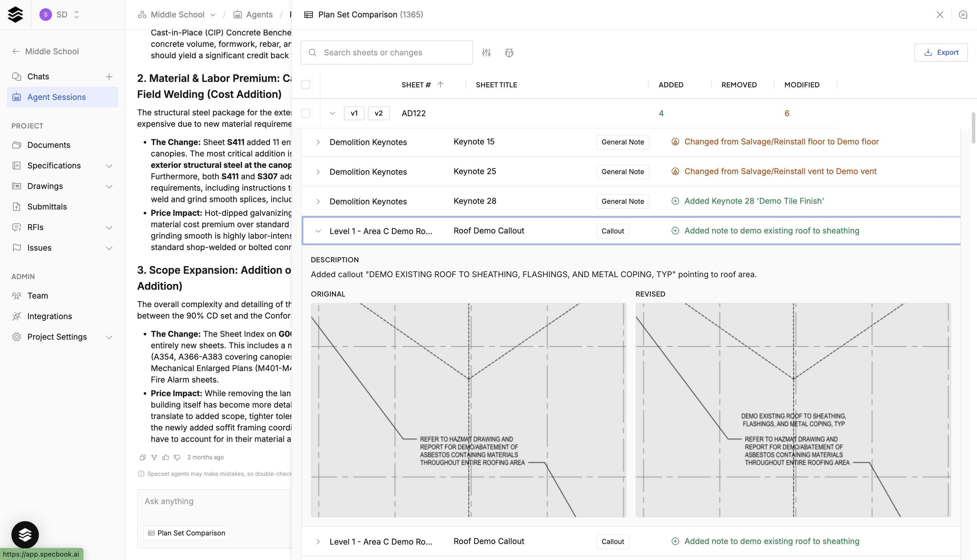Expand the bottom Roof Demo Callout row
Viewport: 977px width, 560px height.
[318, 541]
